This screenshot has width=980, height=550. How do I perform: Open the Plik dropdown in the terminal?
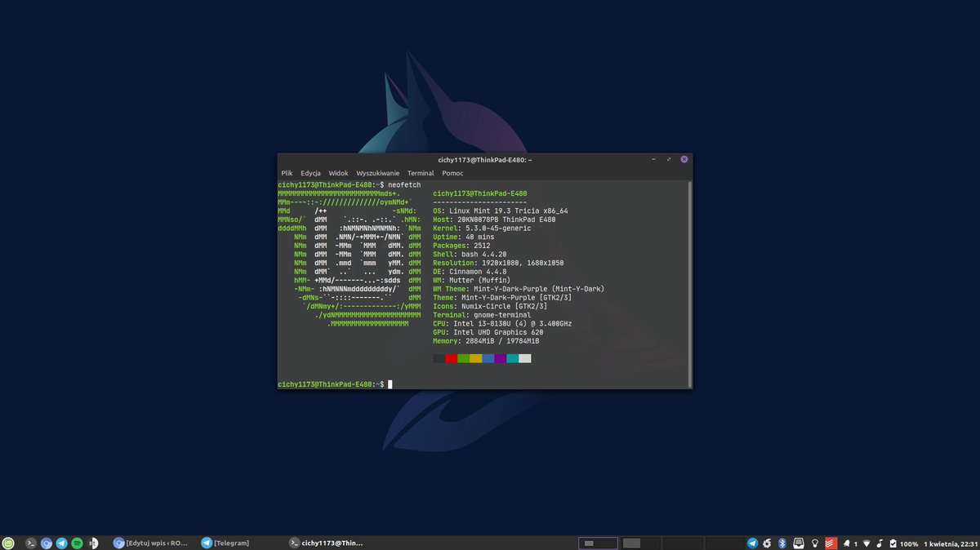(287, 173)
